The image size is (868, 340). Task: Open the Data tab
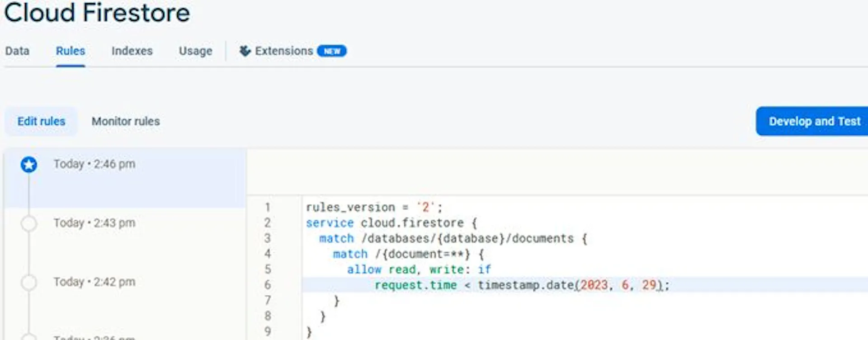point(17,51)
